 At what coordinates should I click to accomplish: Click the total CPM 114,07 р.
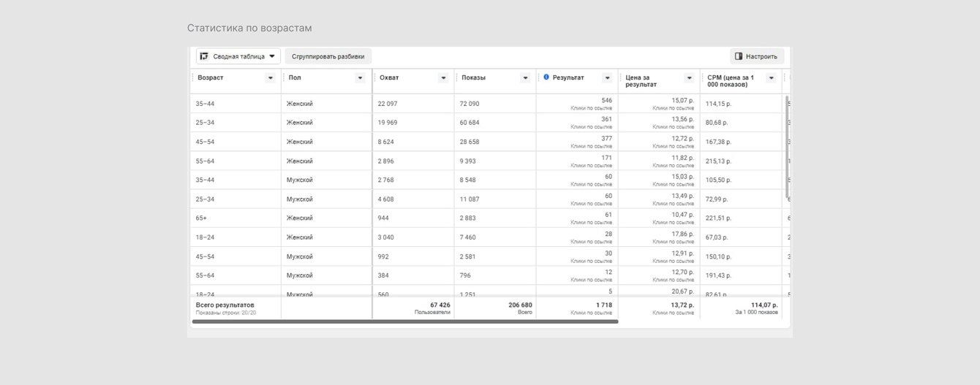[764, 305]
